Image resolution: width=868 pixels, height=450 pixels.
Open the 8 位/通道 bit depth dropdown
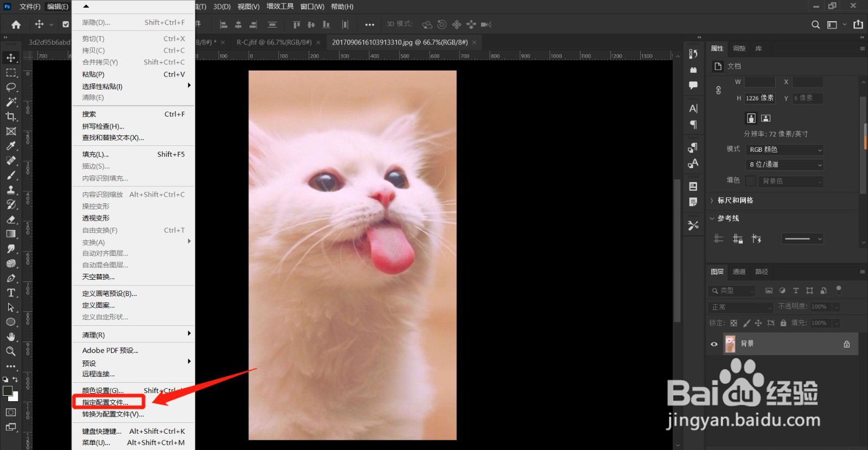coord(785,164)
